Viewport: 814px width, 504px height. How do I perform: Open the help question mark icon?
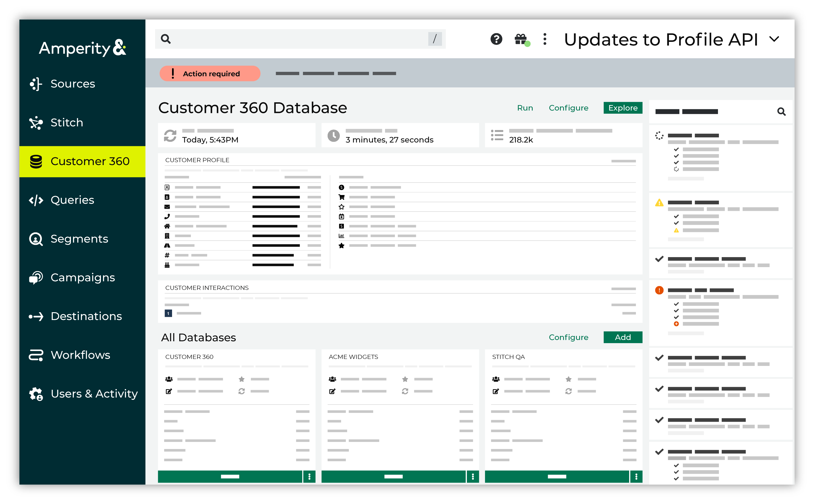pyautogui.click(x=496, y=39)
